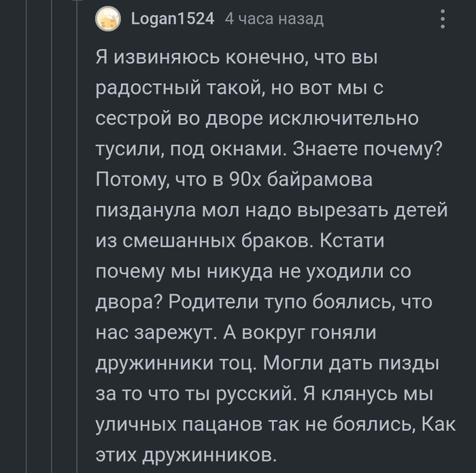Image resolution: width=476 pixels, height=473 pixels.
Task: Open the three-dot comment options menu
Action: coord(443,19)
